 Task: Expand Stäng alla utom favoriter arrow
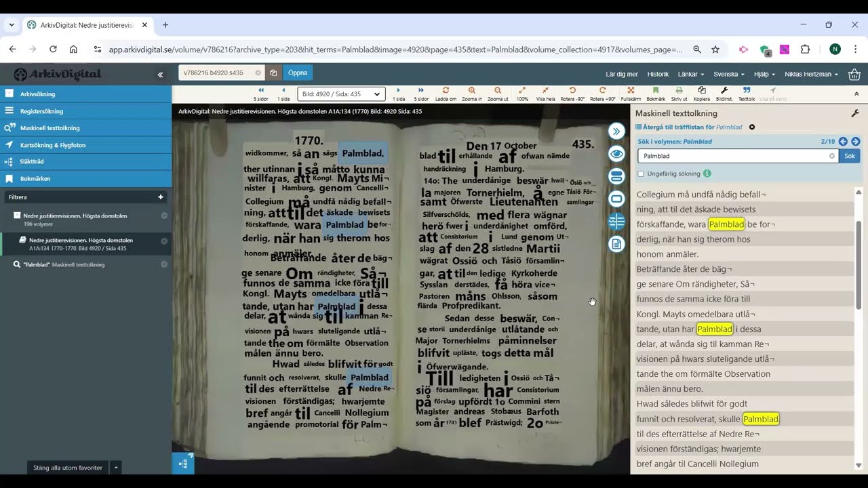(x=116, y=468)
